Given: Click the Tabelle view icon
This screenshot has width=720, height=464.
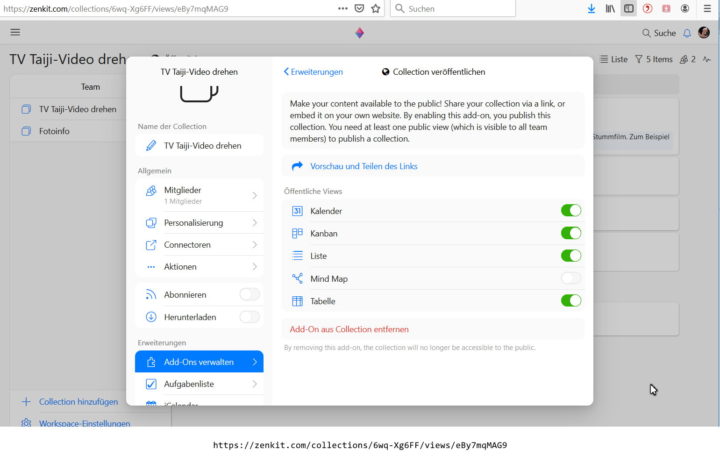Looking at the screenshot, I should coord(297,301).
